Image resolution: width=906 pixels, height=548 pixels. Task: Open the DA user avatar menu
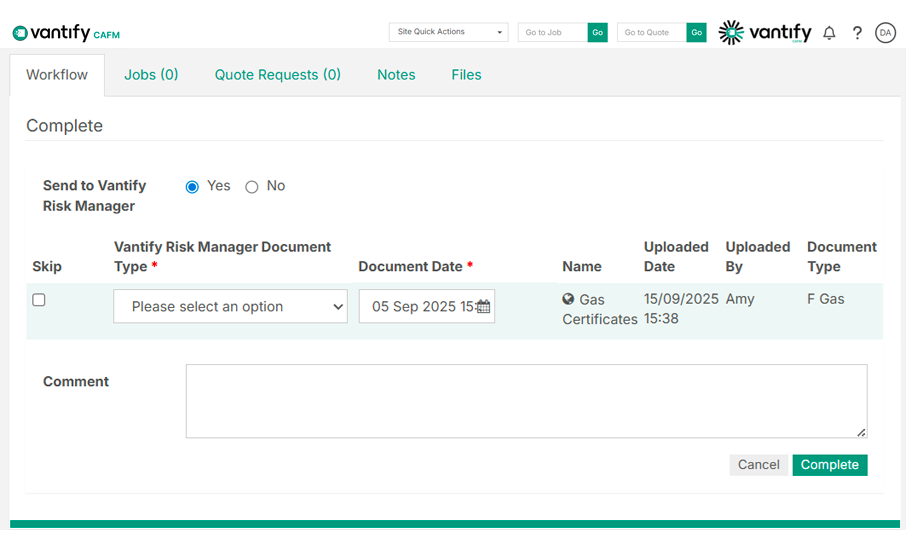[885, 33]
